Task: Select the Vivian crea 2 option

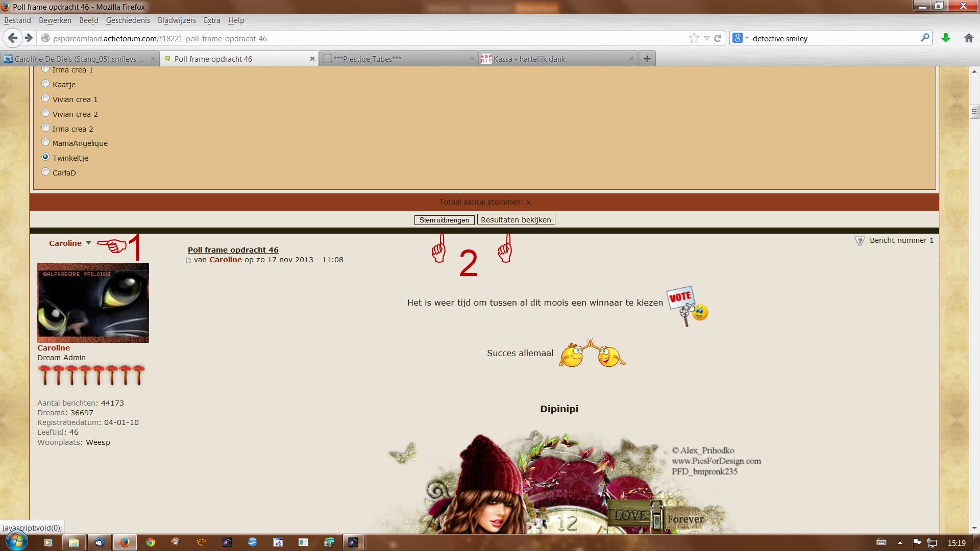Action: [x=45, y=113]
